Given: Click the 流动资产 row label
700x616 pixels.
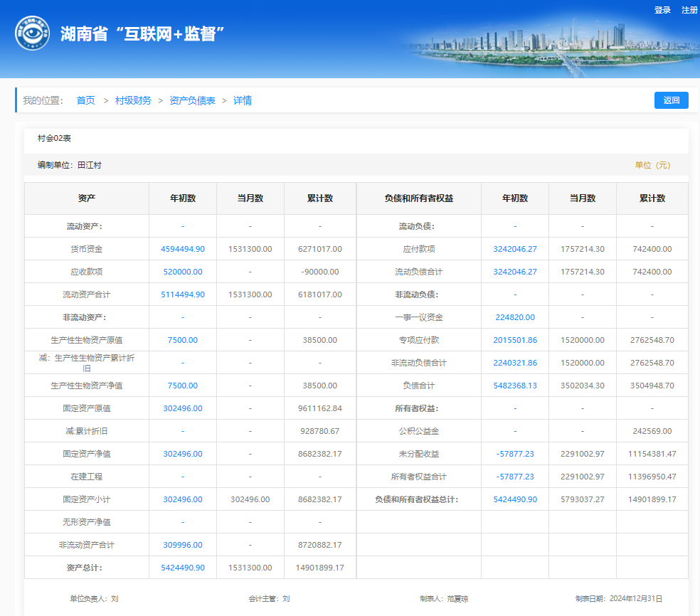Looking at the screenshot, I should click(85, 226).
